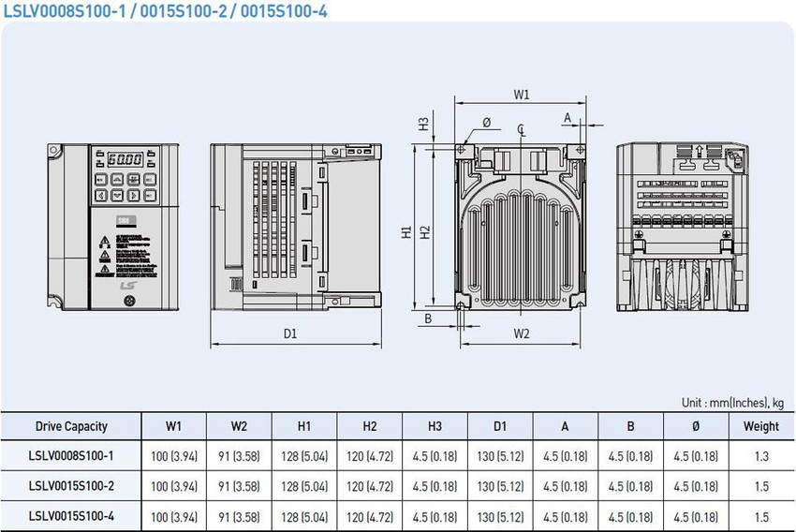
Task: Select the LSLV0015S100-2 row label
Action: pyautogui.click(x=71, y=486)
